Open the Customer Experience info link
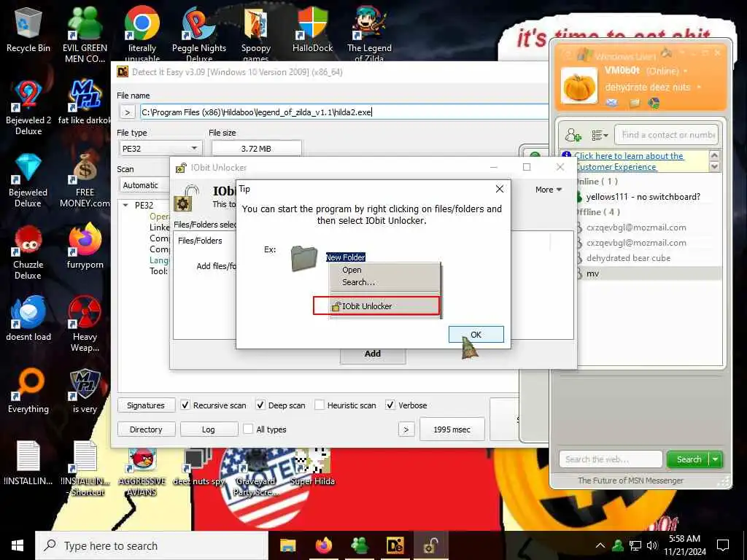This screenshot has height=560, width=747. pos(629,161)
